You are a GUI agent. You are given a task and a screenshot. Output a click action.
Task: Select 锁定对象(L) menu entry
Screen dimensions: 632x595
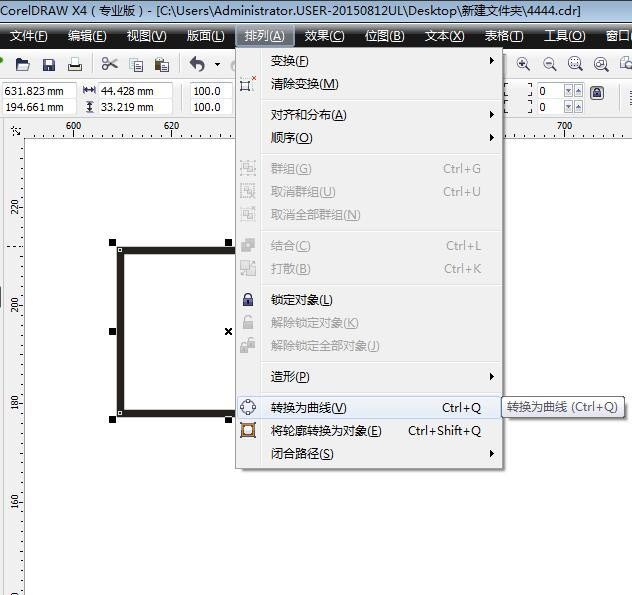[301, 300]
